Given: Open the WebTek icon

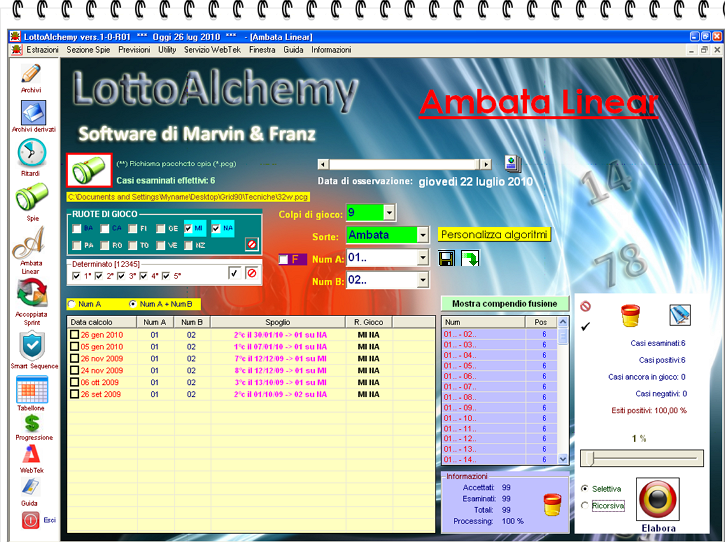Looking at the screenshot, I should [31, 454].
